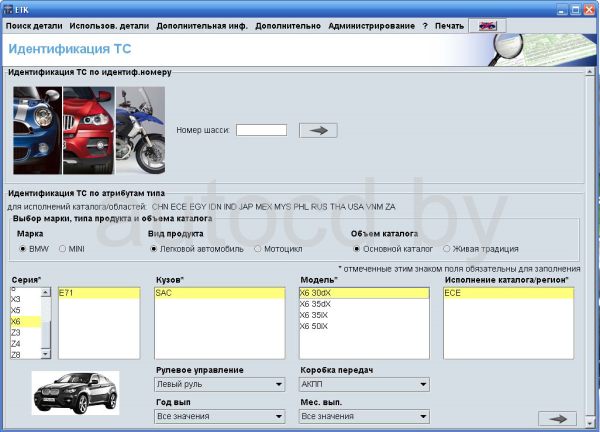Viewport: 600px width, 432px height.
Task: Maximize the ETK window
Action: 575,10
